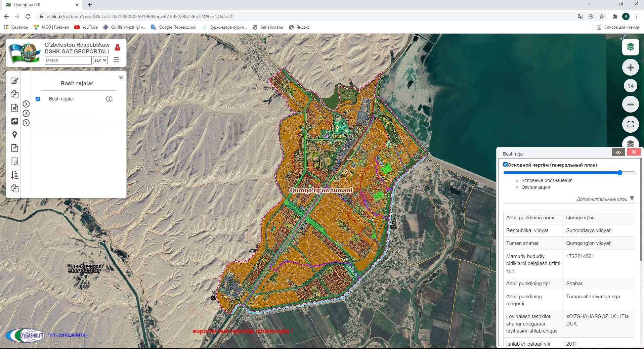Open Список для чтения reading list
Screen dimensions: 644x349
pos(618,27)
